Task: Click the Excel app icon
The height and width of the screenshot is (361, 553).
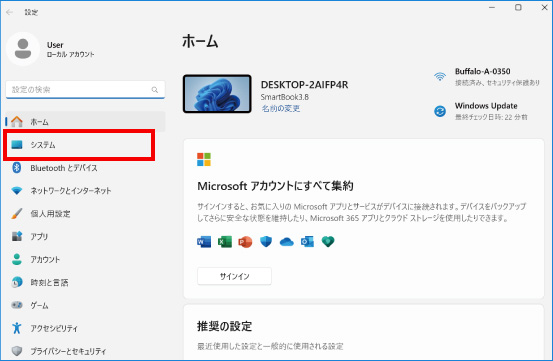Action: point(225,242)
